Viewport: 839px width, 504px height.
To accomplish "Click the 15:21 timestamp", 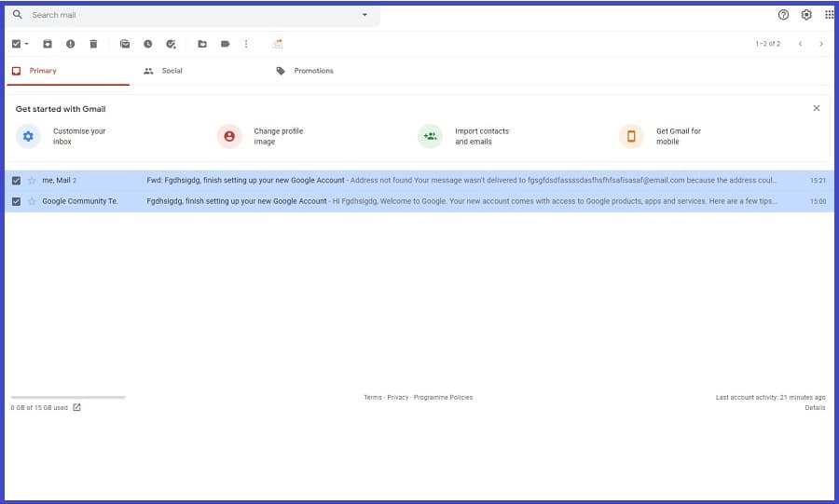I will point(818,181).
